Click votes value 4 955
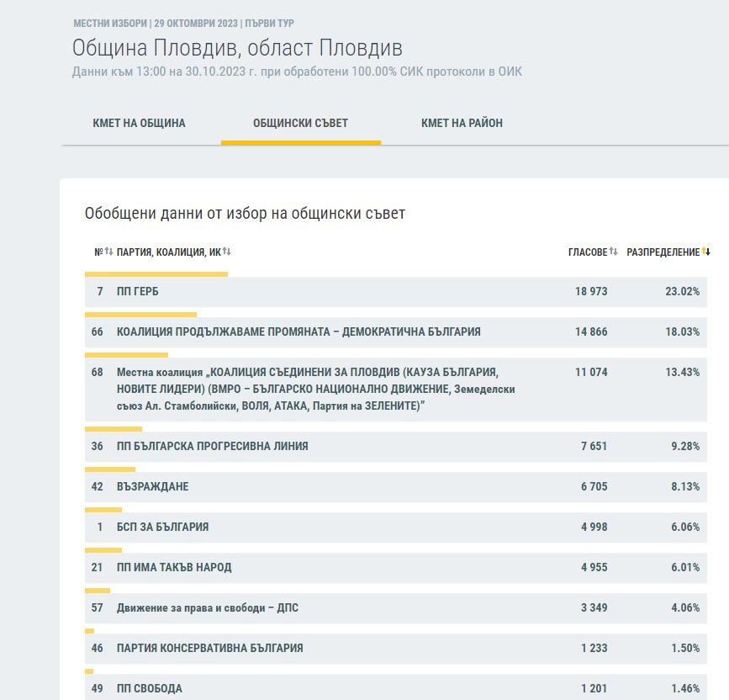Screen dimensions: 729x700 [594, 567]
